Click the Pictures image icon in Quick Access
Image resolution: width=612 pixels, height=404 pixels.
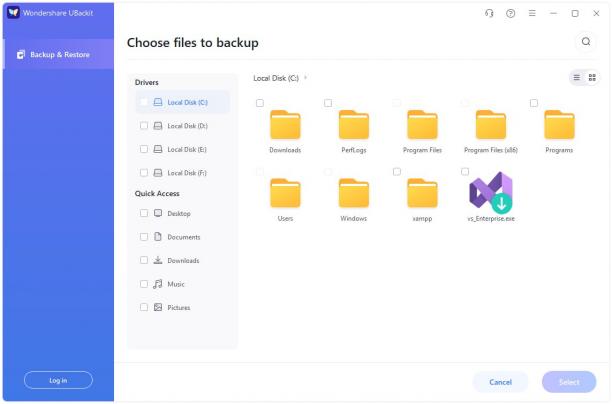(x=158, y=307)
